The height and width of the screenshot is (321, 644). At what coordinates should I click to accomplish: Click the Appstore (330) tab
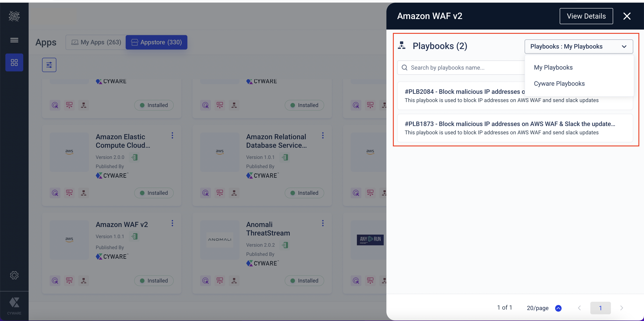click(157, 42)
